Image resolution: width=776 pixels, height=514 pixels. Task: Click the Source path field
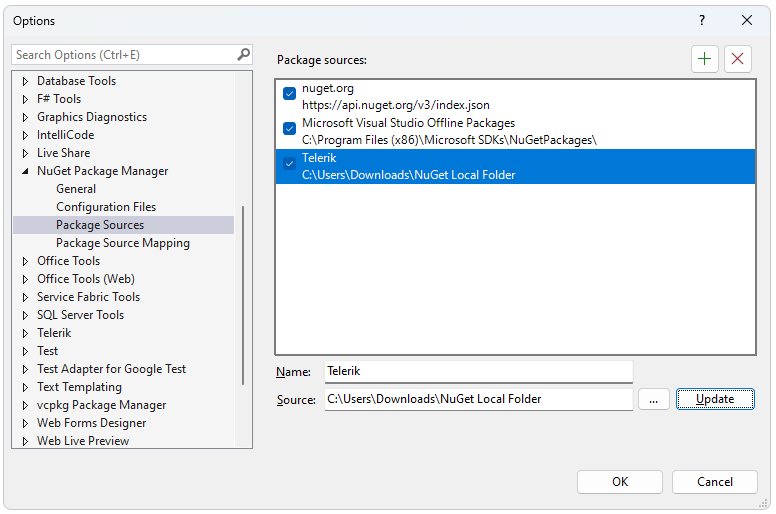coord(479,399)
